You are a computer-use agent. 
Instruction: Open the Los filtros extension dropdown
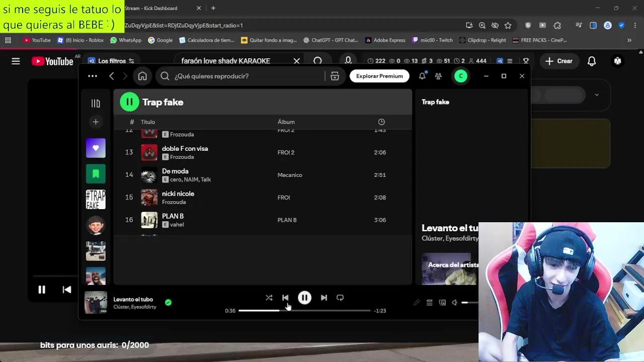111,61
